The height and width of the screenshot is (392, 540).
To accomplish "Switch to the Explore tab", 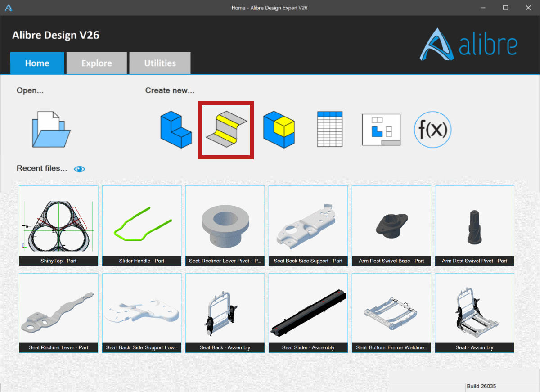I will point(97,63).
